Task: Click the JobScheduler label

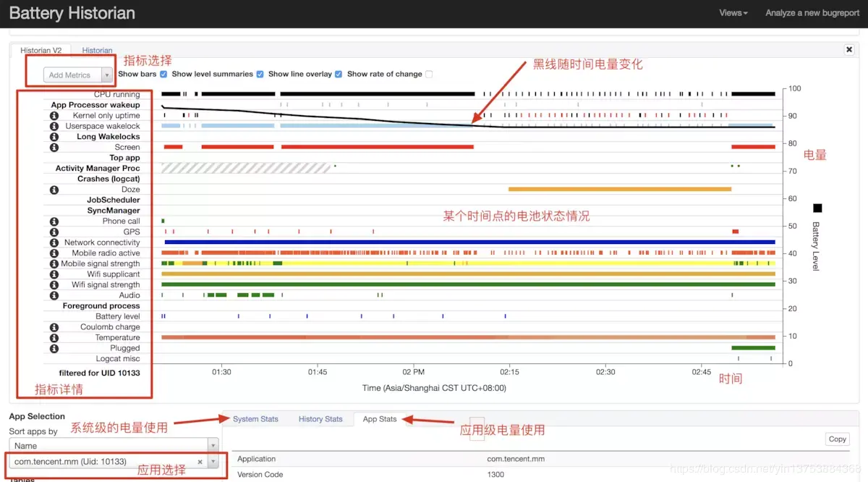Action: (114, 200)
